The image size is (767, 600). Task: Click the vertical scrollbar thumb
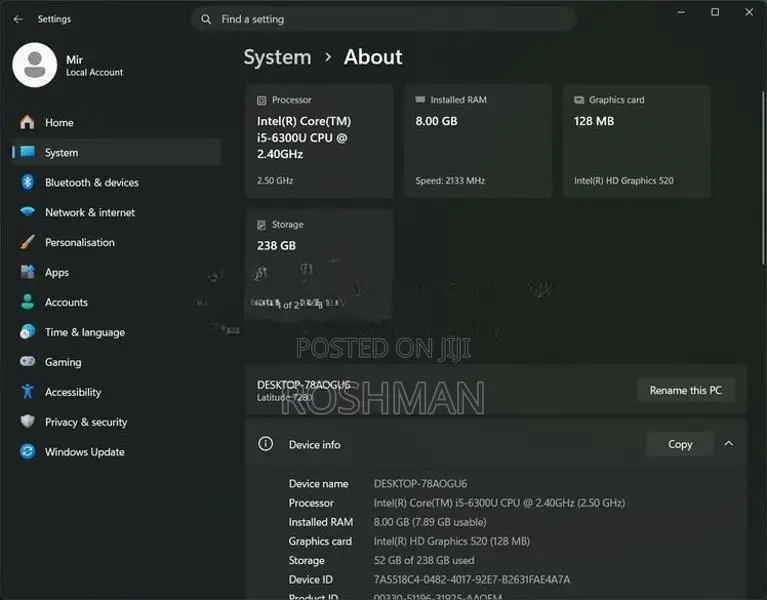[763, 178]
